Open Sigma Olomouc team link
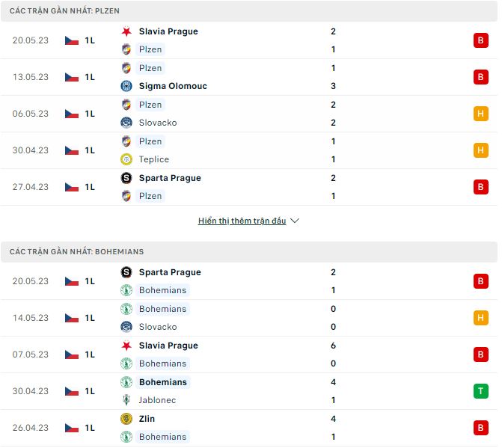502x448 pixels. tap(173, 86)
